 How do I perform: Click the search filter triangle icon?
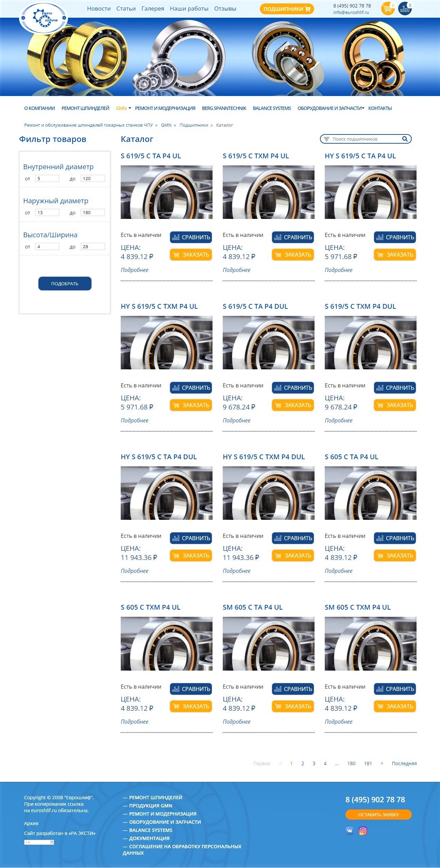pos(326,139)
